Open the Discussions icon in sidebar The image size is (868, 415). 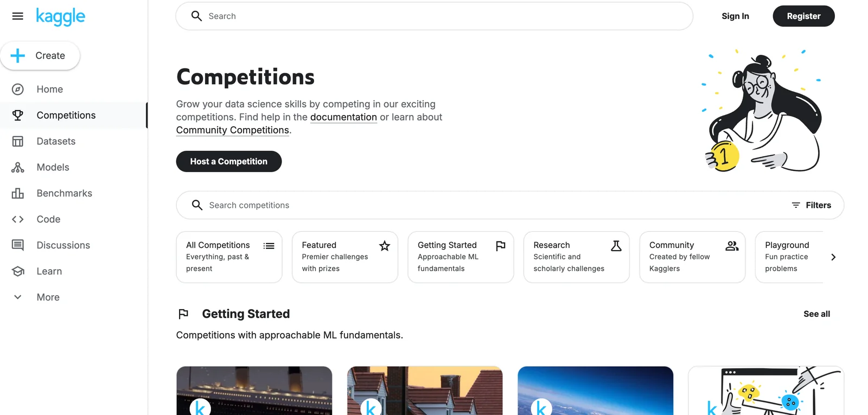tap(18, 246)
